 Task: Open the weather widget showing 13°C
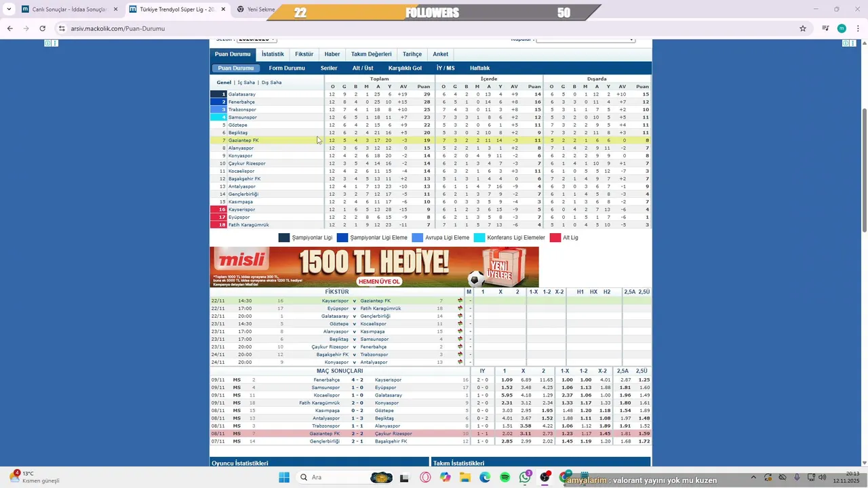click(x=34, y=477)
